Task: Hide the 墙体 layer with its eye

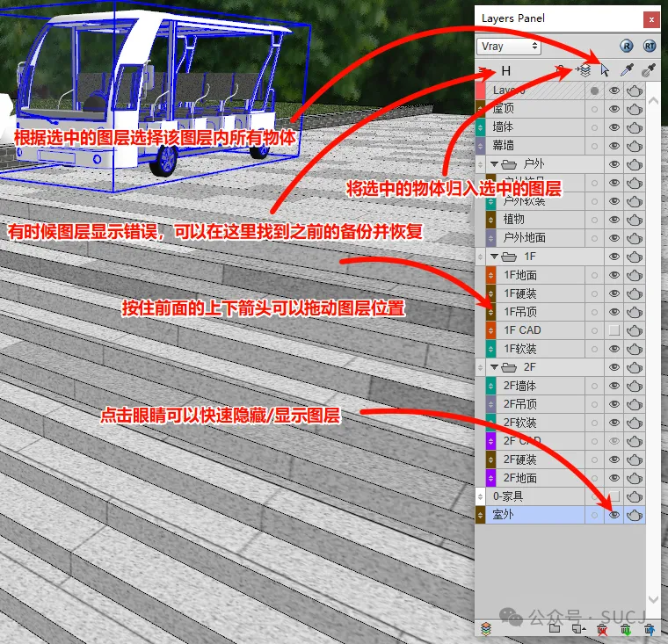Action: pos(614,127)
